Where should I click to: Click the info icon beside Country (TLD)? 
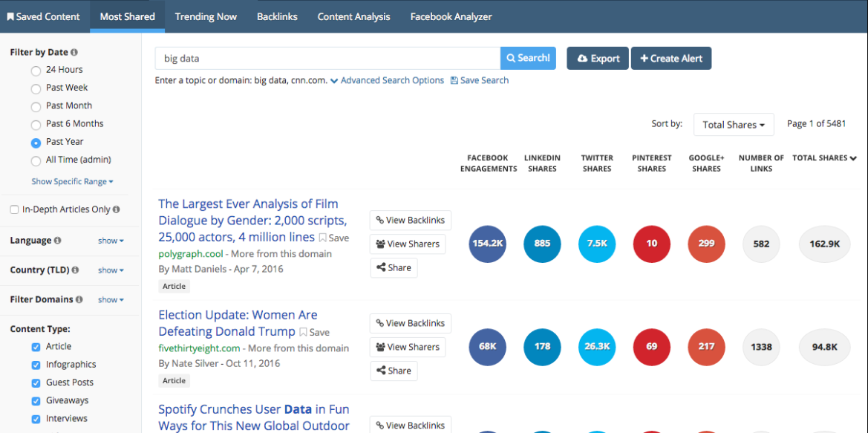click(75, 270)
